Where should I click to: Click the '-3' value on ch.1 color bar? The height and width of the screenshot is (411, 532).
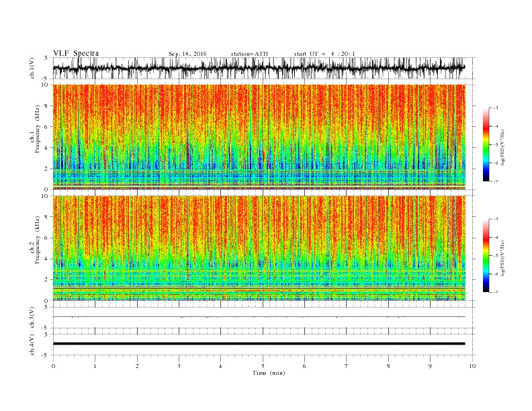point(495,108)
